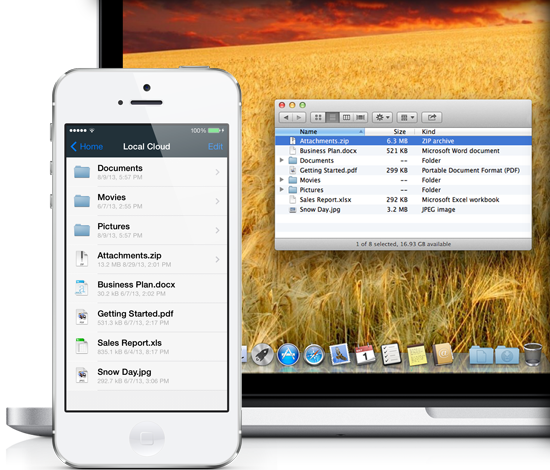Tap the Snow Day.jpg name on phone
Screen dimensions: 550x470
tap(124, 372)
